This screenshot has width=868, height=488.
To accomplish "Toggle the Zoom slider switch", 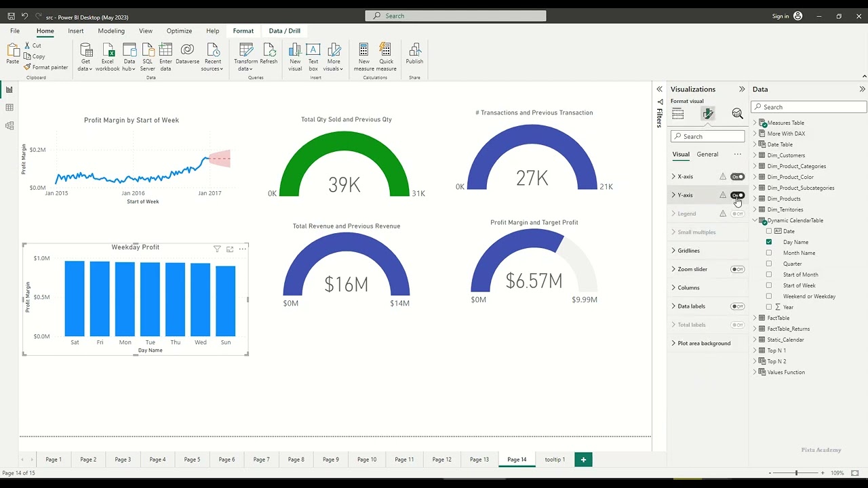I will 737,269.
